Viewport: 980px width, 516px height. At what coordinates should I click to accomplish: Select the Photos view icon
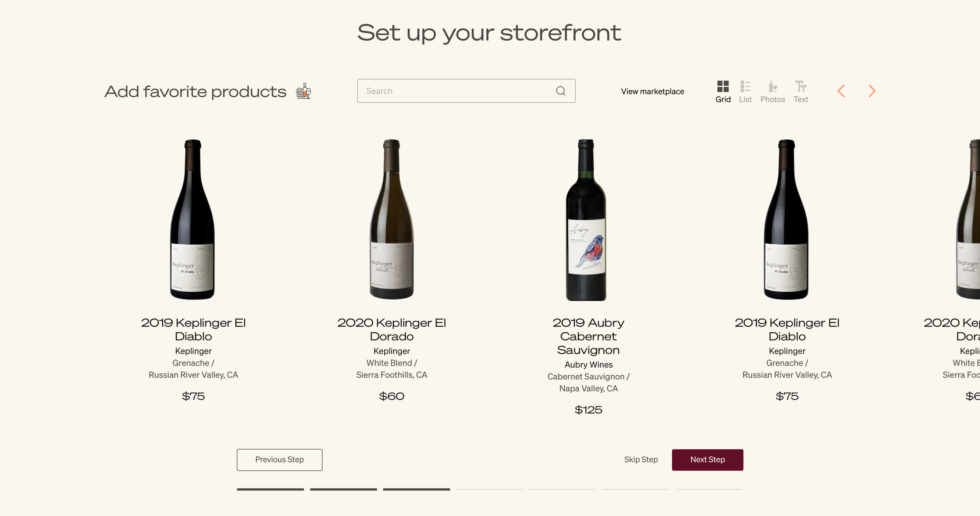click(773, 87)
